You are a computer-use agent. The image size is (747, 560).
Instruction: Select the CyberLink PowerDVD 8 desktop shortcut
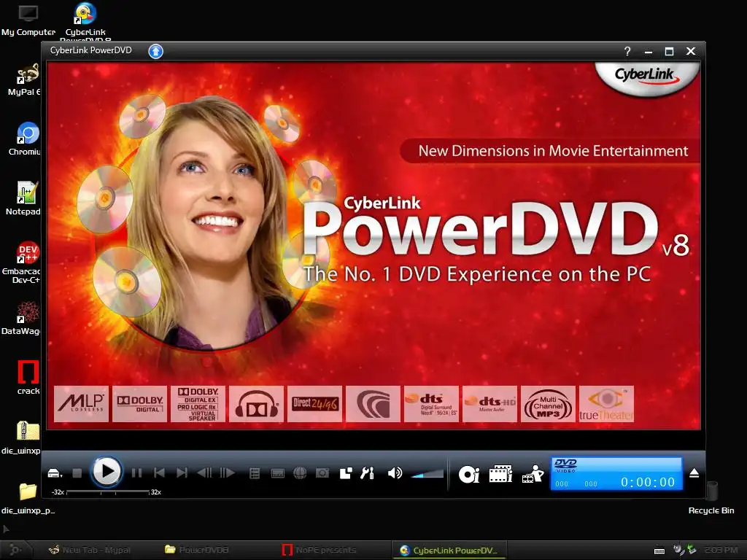86,21
